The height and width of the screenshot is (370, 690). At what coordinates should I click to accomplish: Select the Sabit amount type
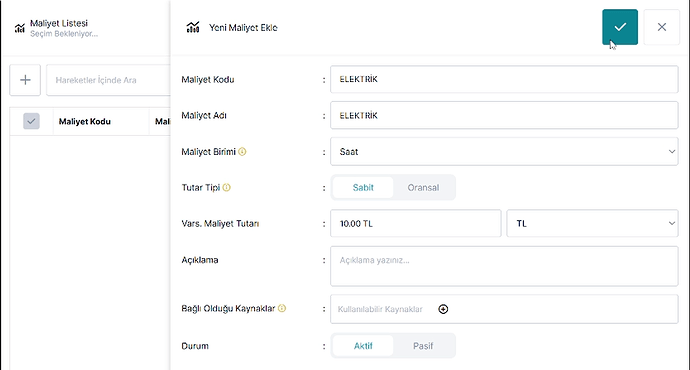tap(363, 188)
